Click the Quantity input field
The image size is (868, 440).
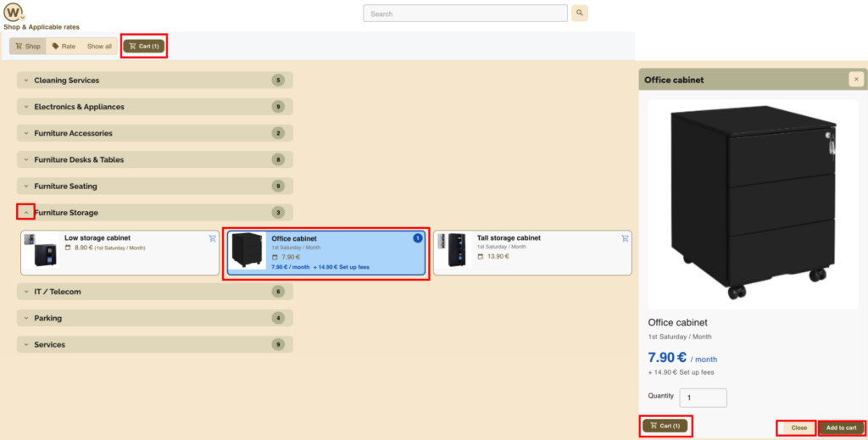click(x=703, y=398)
